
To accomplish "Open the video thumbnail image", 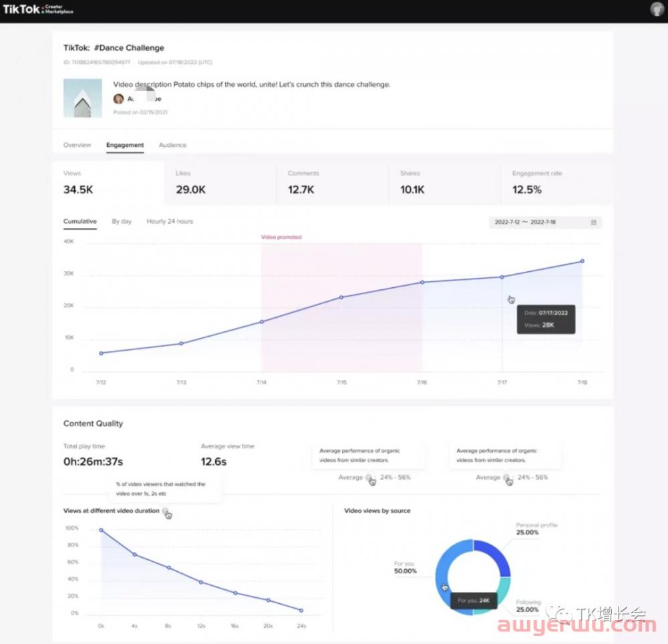I will click(83, 98).
